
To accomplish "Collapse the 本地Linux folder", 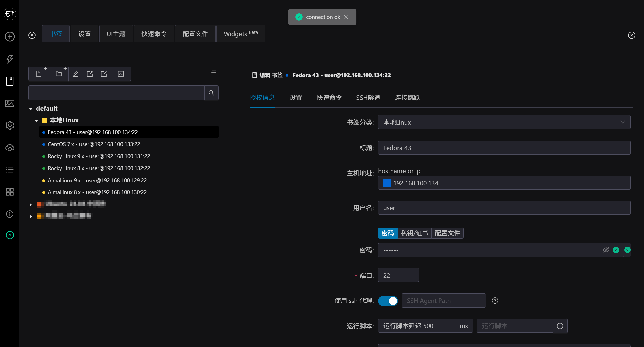I will pos(36,121).
